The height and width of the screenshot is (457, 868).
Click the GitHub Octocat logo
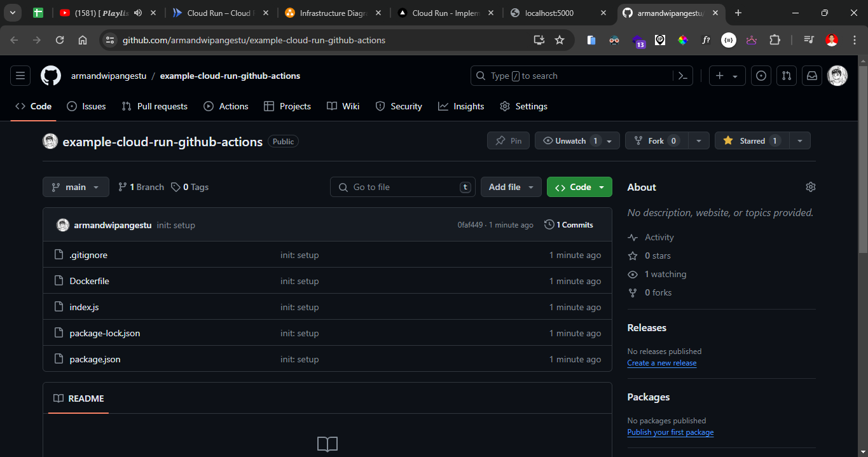(x=51, y=76)
